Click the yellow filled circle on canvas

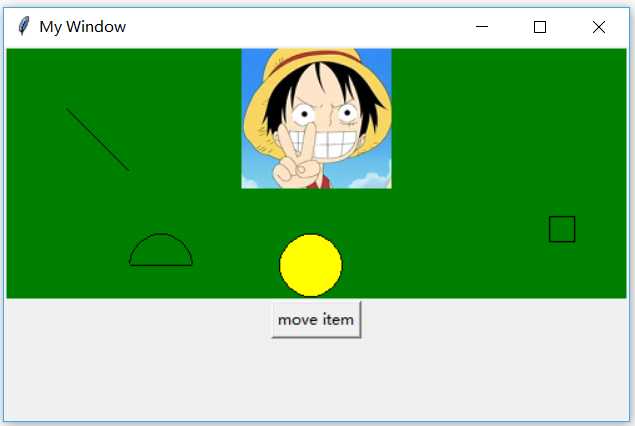311,265
